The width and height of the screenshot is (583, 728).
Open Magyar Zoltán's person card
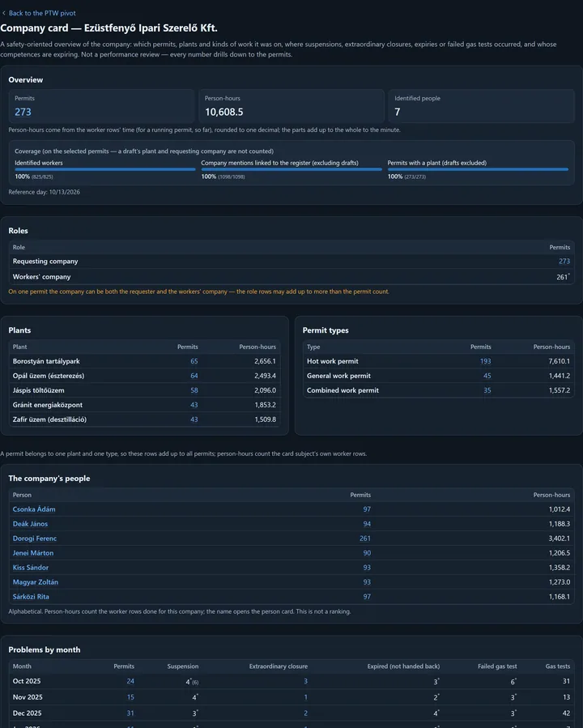tap(36, 582)
